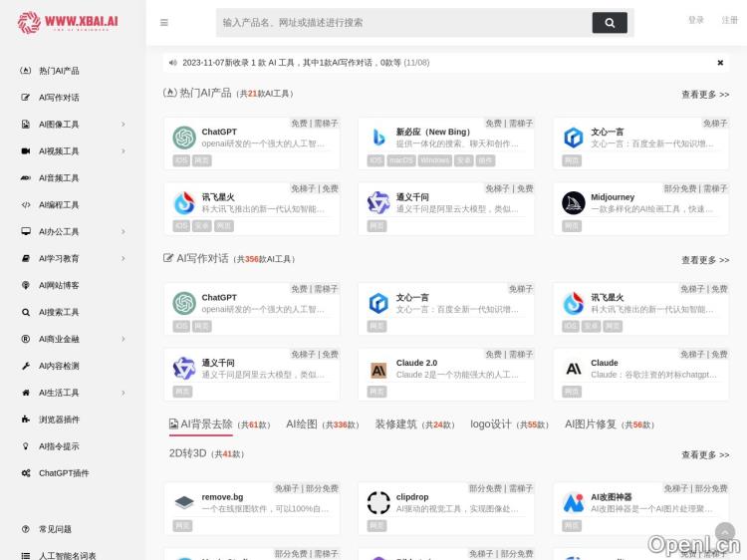The image size is (747, 560).
Task: Click the Midjourney sailboat icon
Action: tap(574, 203)
